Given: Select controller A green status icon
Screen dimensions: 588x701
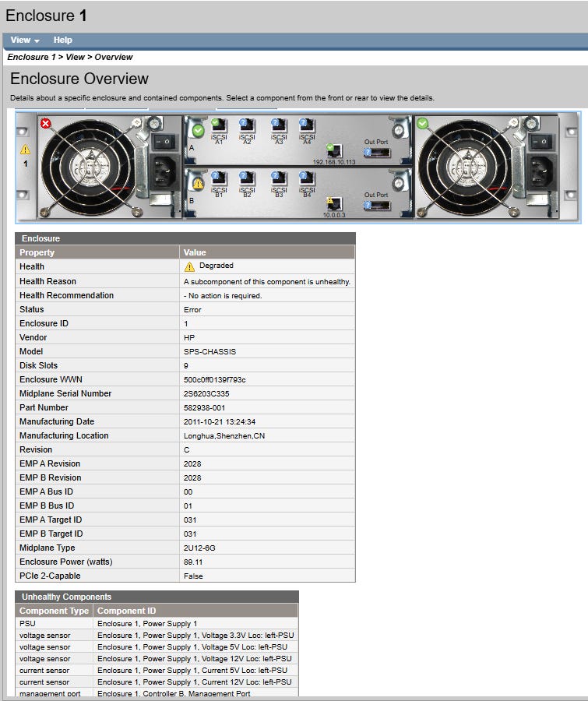Looking at the screenshot, I should tap(198, 131).
